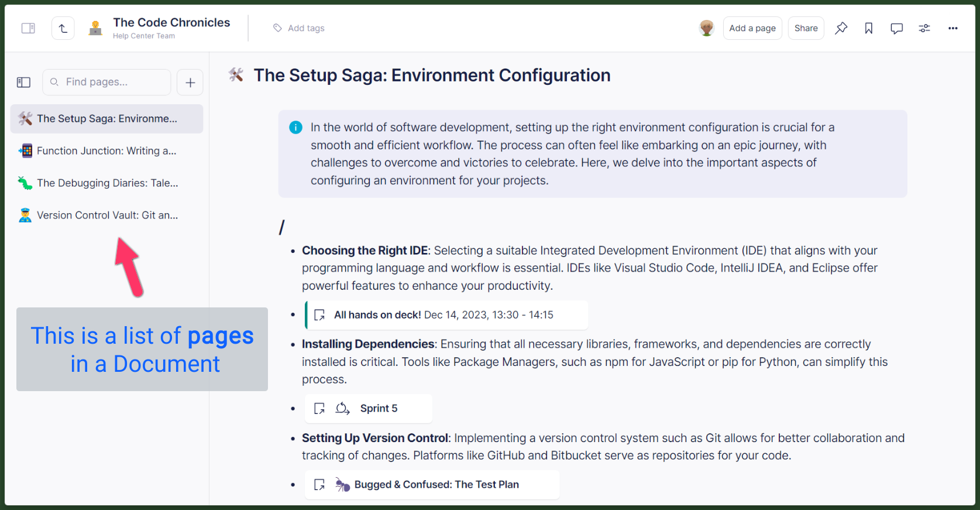
Task: Open the comments panel icon
Action: 896,28
